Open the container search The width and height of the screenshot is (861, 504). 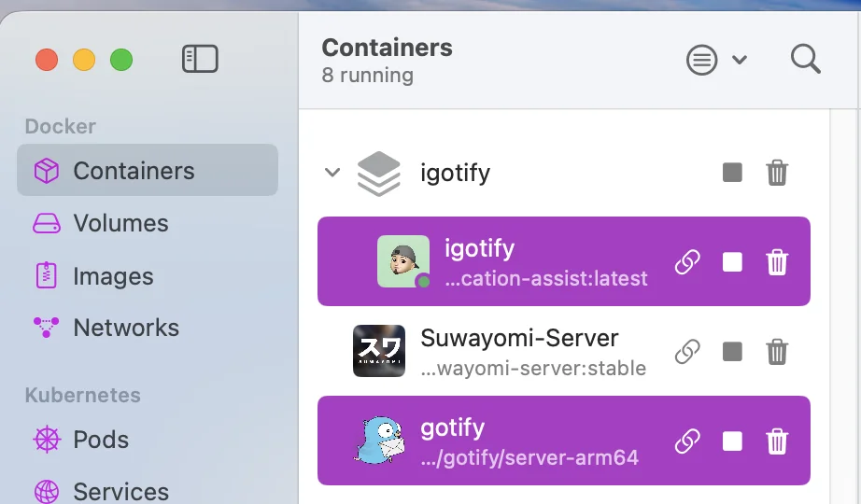pos(805,60)
